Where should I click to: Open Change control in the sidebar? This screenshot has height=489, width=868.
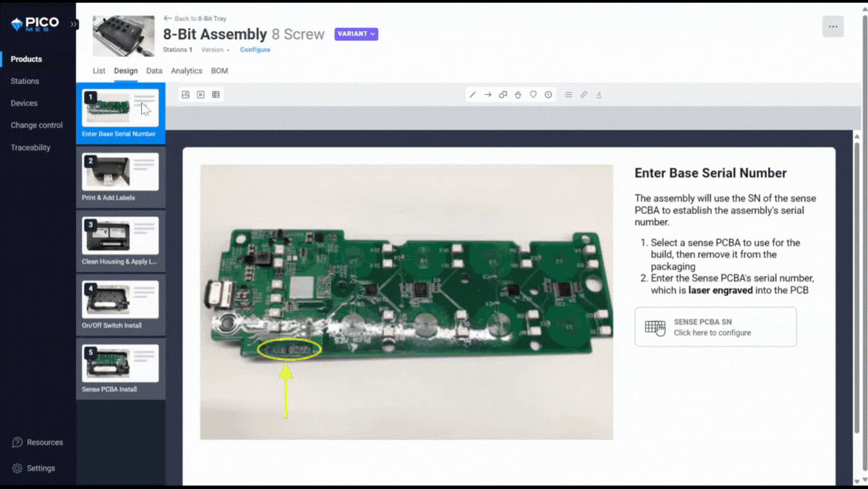[38, 125]
